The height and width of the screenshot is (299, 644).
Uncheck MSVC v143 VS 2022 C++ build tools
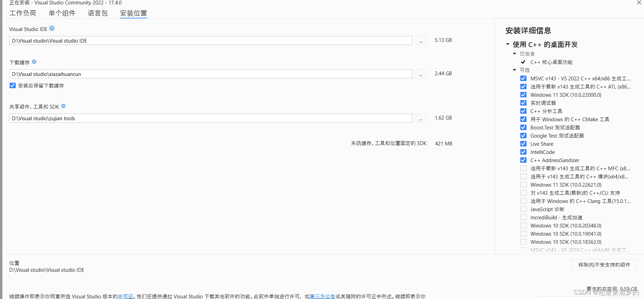tap(523, 78)
